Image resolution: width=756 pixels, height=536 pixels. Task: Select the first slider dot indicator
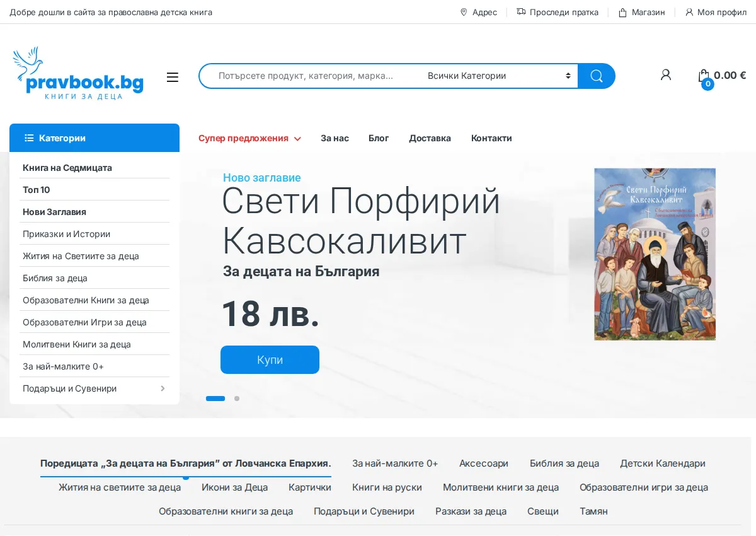(215, 399)
